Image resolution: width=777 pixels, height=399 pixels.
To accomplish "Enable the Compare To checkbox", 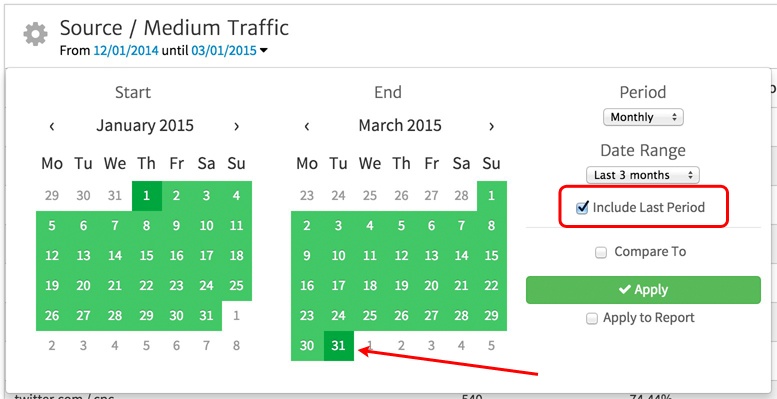I will [x=601, y=253].
